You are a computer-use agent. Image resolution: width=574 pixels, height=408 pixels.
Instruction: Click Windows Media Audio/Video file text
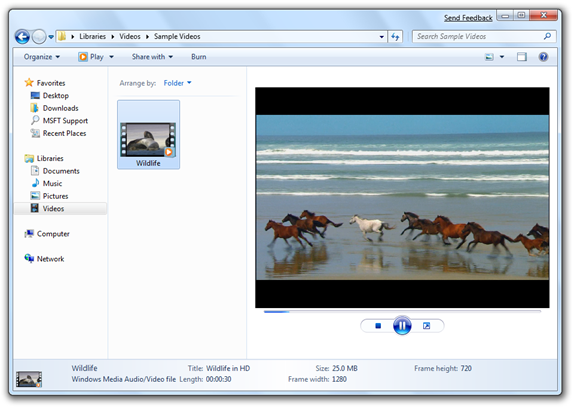tap(123, 379)
